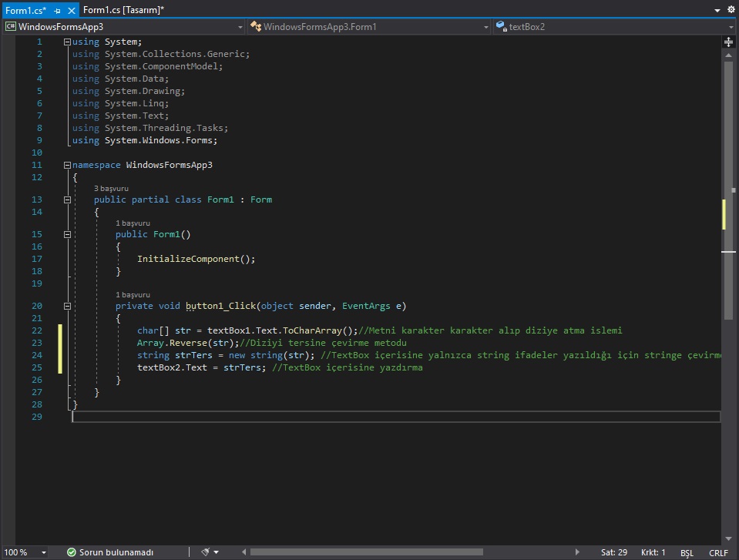Image resolution: width=739 pixels, height=560 pixels.
Task: Click the vertical scrollbar thumb
Action: tap(729, 191)
